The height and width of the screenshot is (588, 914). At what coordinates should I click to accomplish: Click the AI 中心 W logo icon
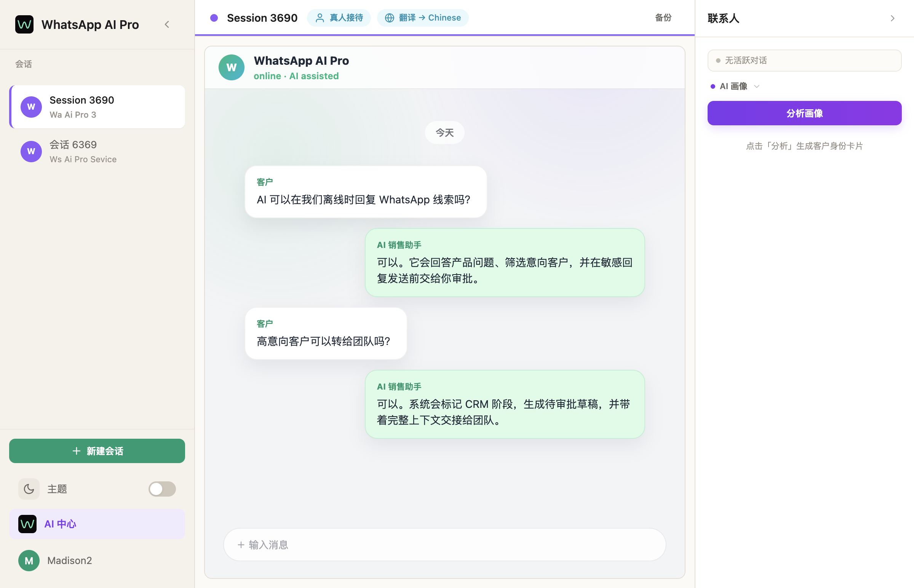coord(27,524)
